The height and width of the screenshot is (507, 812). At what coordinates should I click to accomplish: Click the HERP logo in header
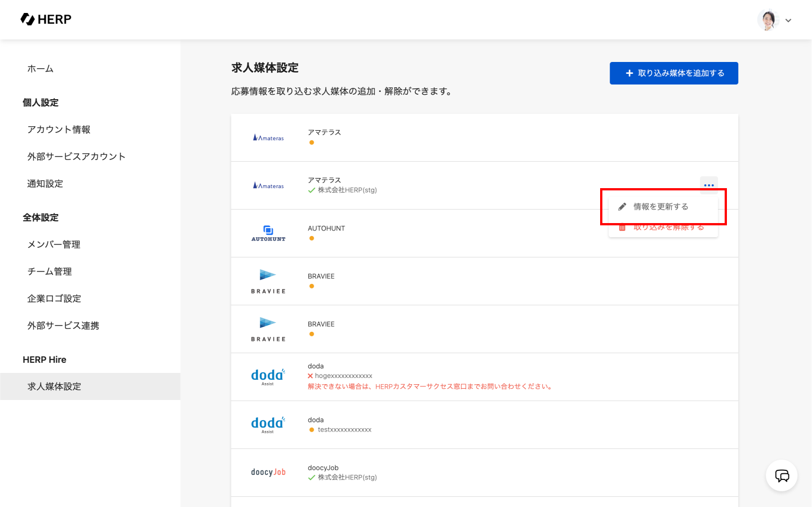pyautogui.click(x=46, y=19)
